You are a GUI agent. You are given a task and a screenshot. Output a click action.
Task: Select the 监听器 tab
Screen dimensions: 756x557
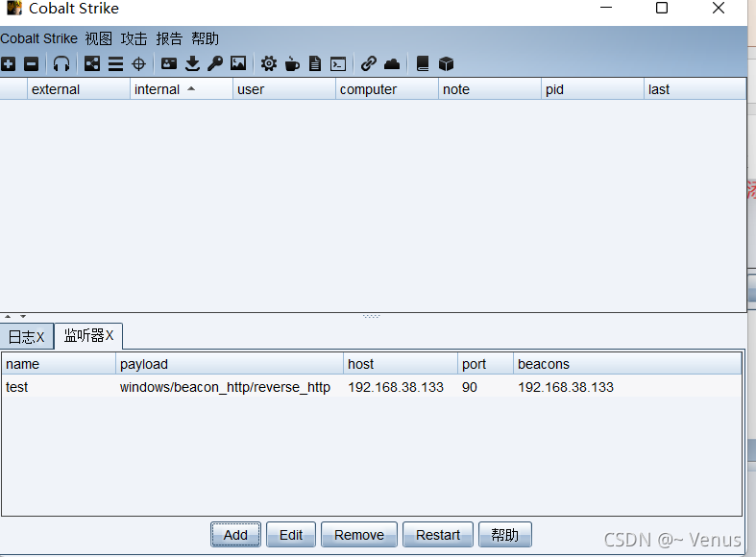pyautogui.click(x=88, y=336)
